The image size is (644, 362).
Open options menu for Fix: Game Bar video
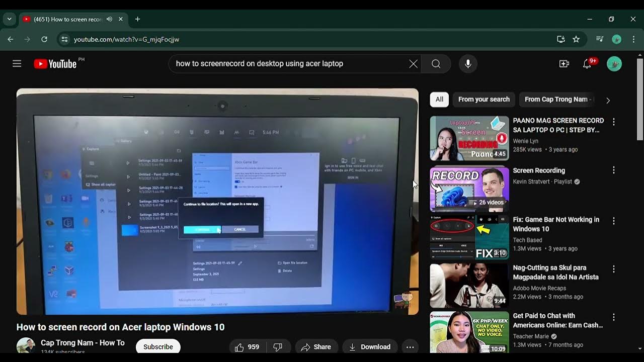(x=613, y=221)
